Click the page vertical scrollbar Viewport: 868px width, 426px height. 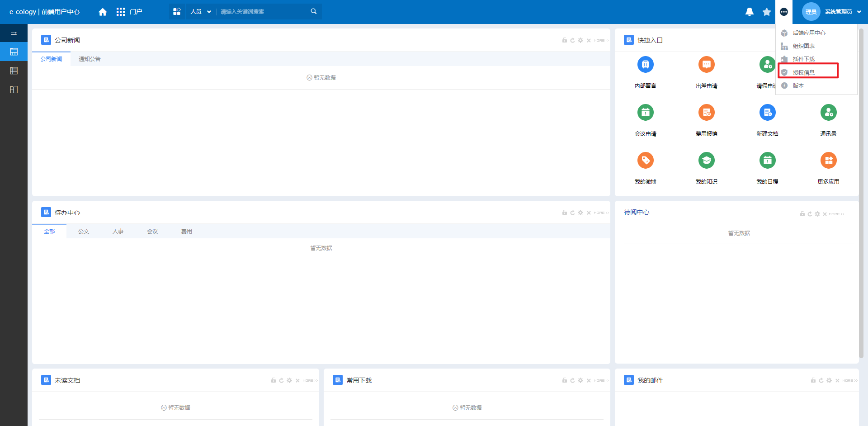click(861, 192)
